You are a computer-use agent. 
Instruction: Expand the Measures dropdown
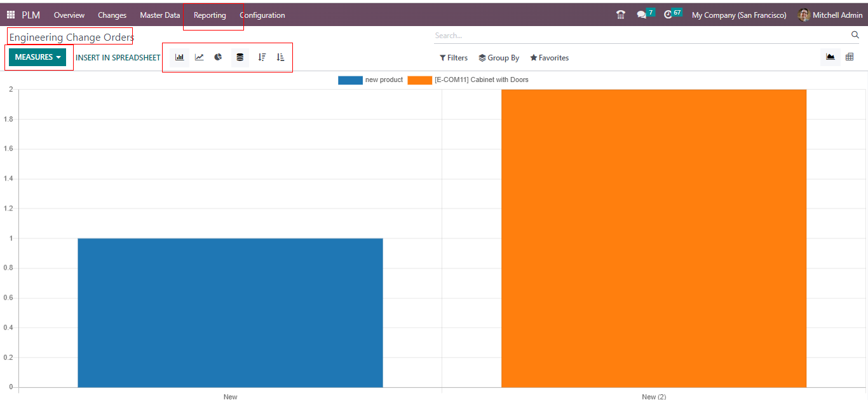tap(37, 57)
